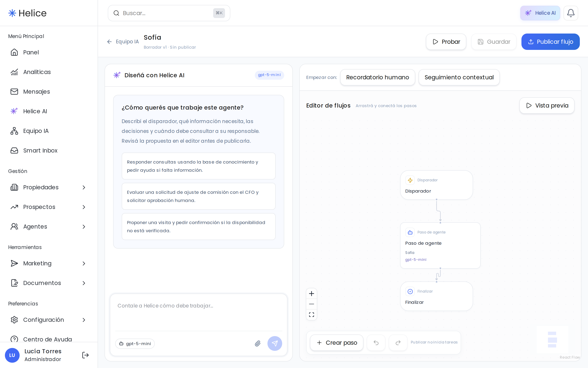Expand the Propiedades submenu chevron
588x368 pixels.
pyautogui.click(x=84, y=187)
